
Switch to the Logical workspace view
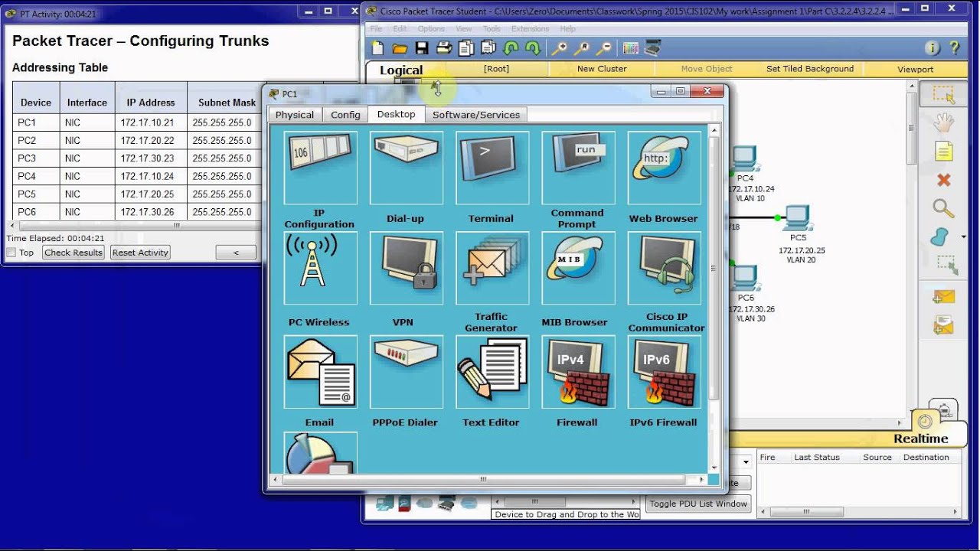pyautogui.click(x=401, y=70)
